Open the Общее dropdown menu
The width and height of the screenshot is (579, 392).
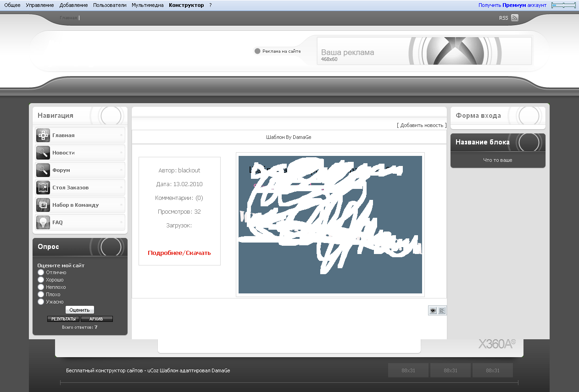pos(12,5)
